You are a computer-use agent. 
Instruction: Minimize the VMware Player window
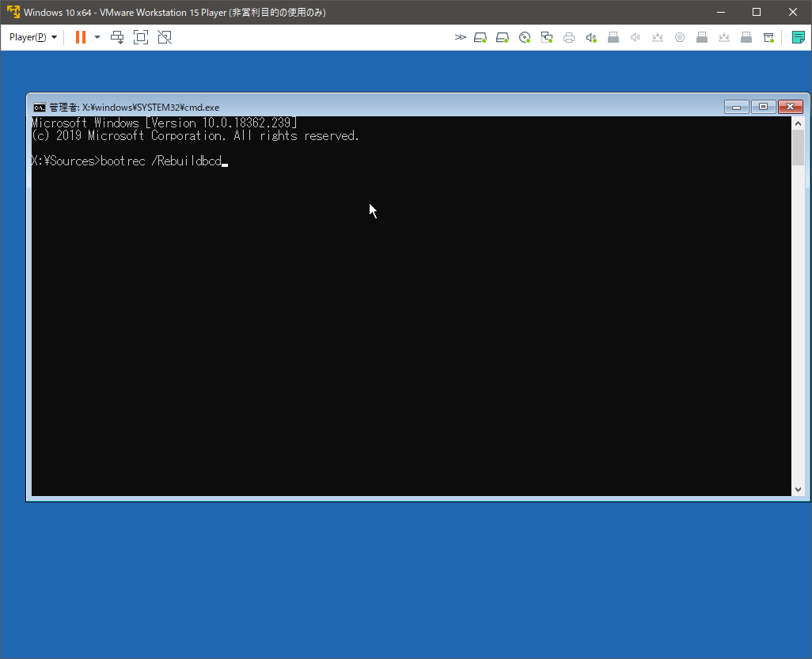pyautogui.click(x=720, y=12)
